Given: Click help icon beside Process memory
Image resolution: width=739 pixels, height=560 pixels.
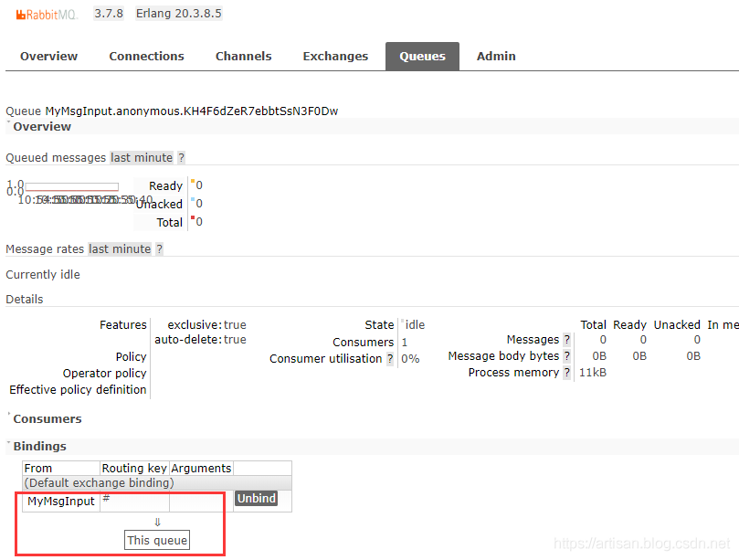Looking at the screenshot, I should [x=567, y=373].
